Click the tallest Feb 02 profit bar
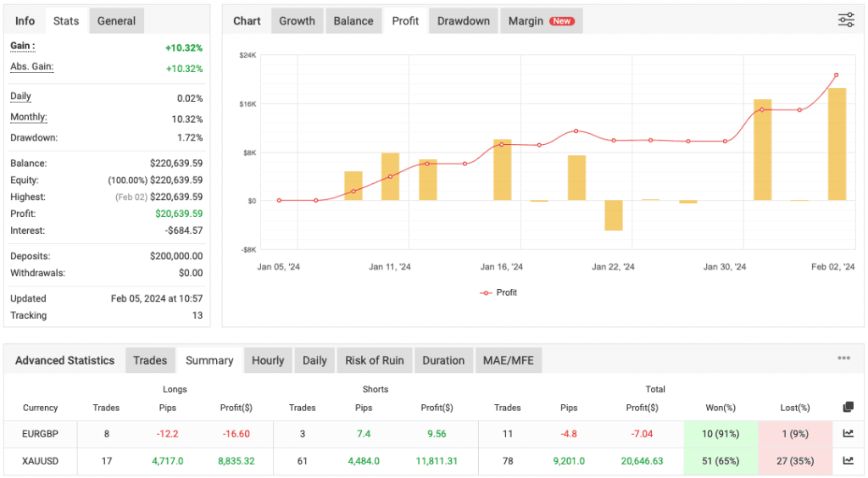868x478 pixels. pyautogui.click(x=837, y=144)
